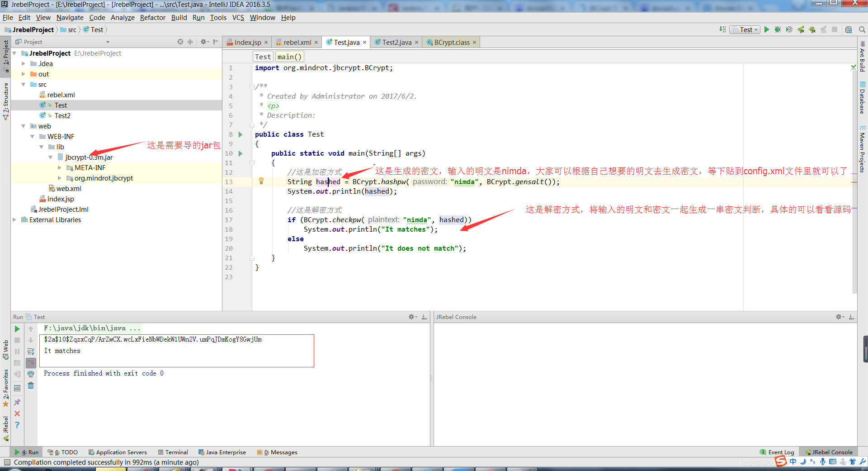Open Project Structure dialog icon

(x=849, y=30)
